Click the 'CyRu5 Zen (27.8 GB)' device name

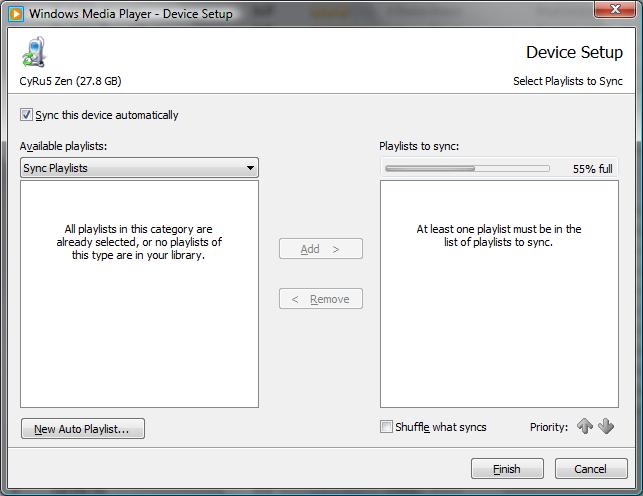click(70, 81)
